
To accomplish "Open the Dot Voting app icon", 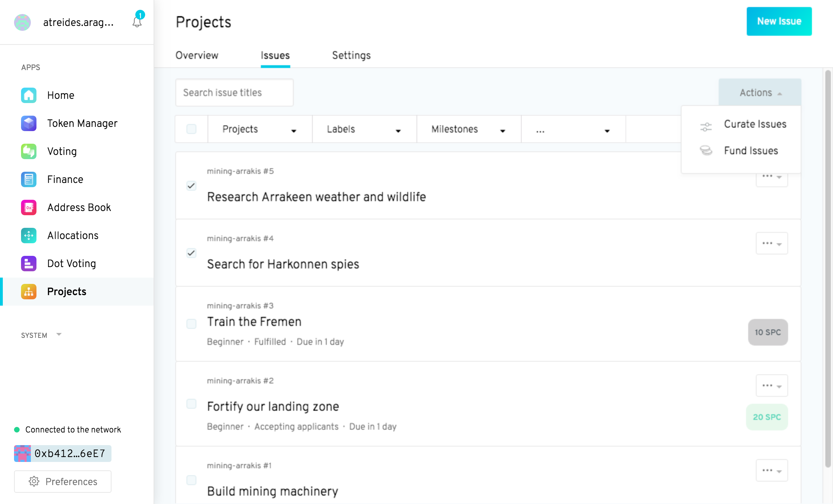I will pos(29,264).
